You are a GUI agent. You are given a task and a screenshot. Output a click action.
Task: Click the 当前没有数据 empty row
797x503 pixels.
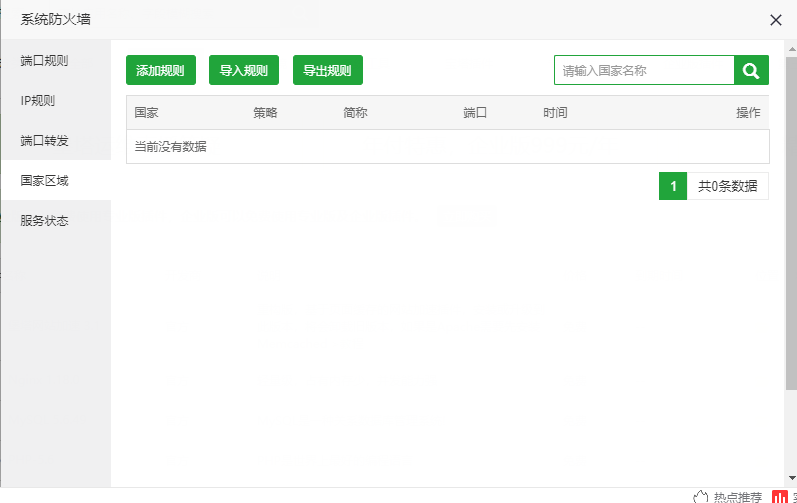tap(448, 146)
